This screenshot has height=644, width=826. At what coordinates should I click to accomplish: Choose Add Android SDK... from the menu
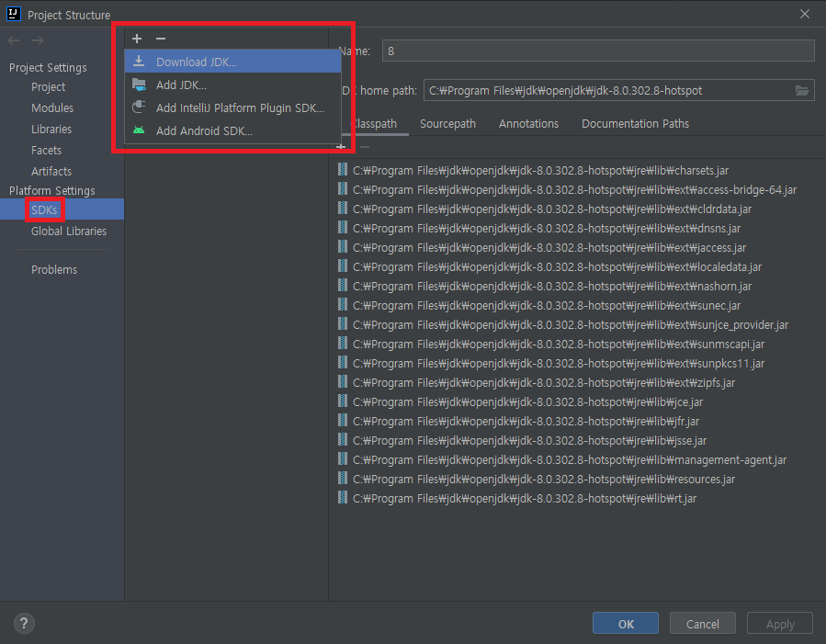coord(232,130)
